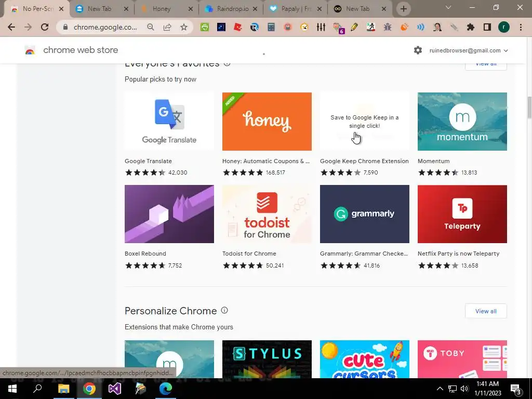Viewport: 532px width, 399px height.
Task: Switch to the Papaly tab
Action: point(295,9)
